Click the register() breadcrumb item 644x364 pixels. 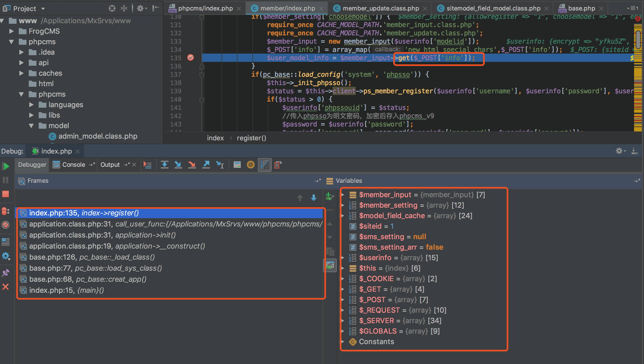point(251,138)
